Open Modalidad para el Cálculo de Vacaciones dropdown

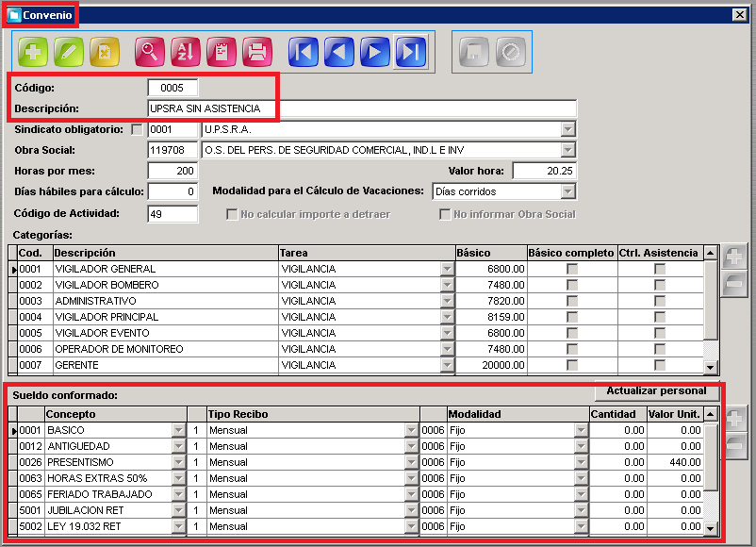tap(568, 191)
